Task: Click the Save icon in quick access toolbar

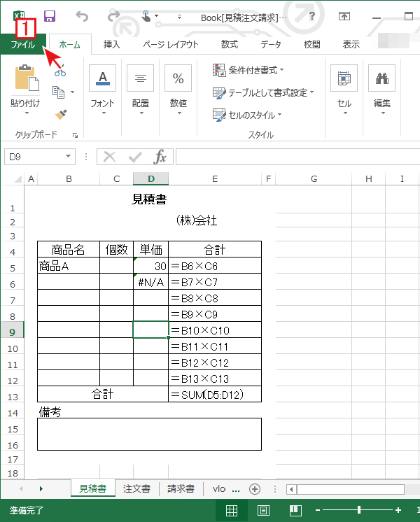Action: 50,16
